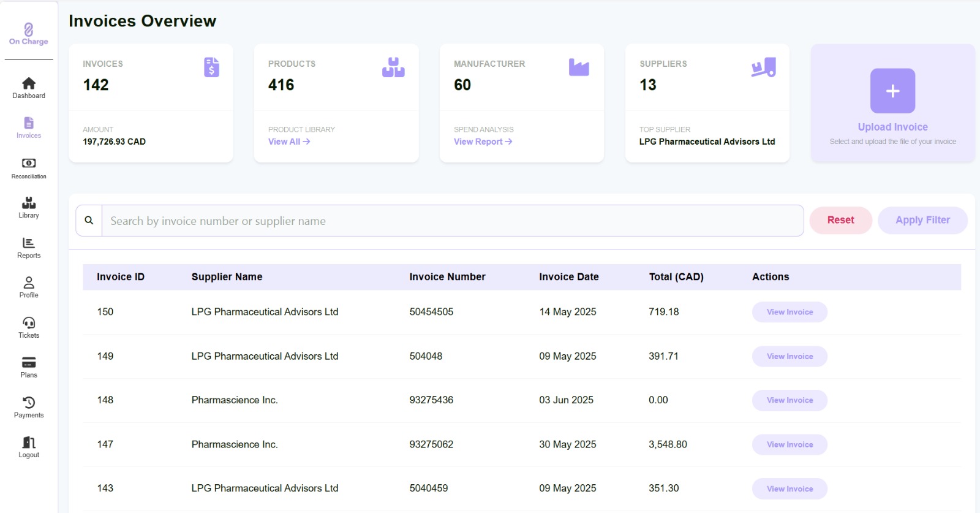
Task: Open the Profile page
Action: (29, 288)
